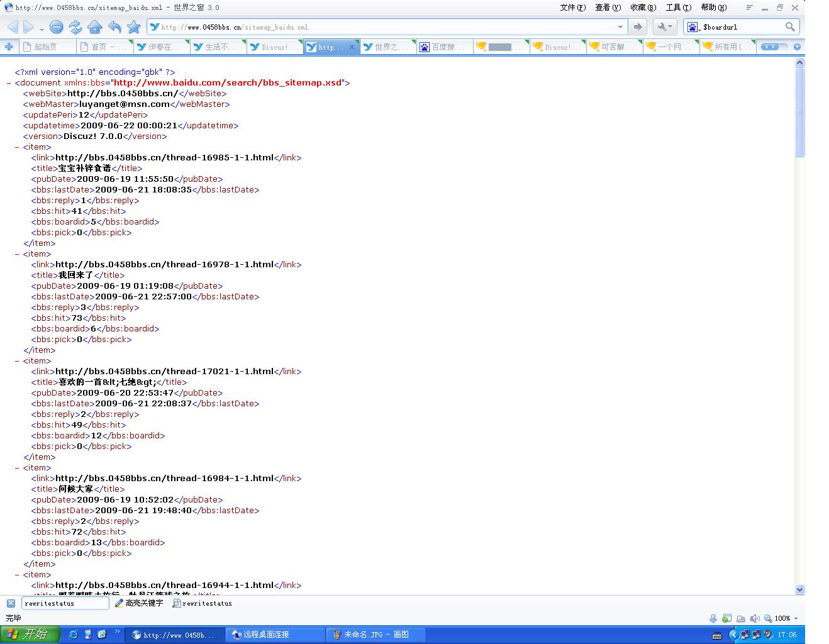The width and height of the screenshot is (829, 644).
Task: Toggle the sound mute icon in status bar
Action: point(755,618)
